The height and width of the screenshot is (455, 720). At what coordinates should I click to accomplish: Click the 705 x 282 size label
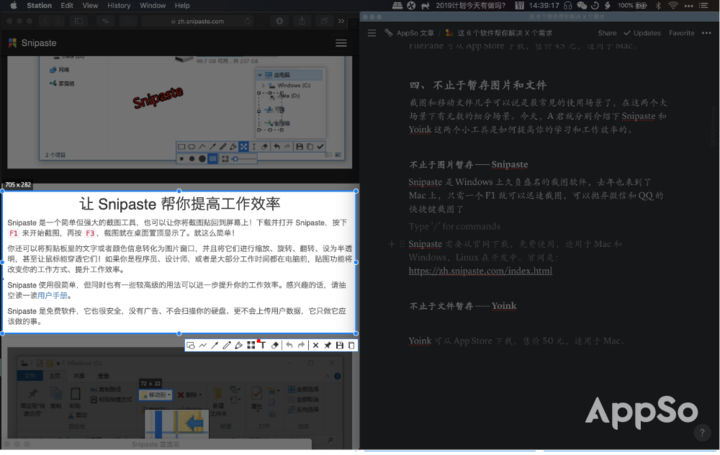(x=18, y=185)
